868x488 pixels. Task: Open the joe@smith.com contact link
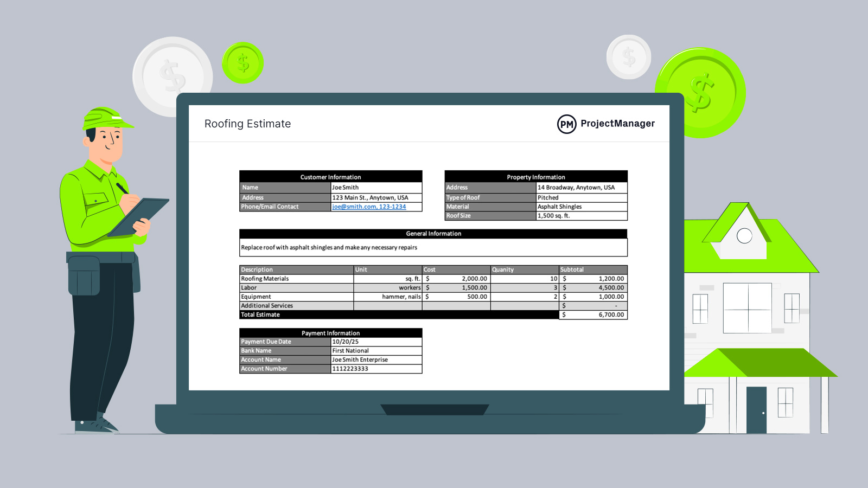pos(369,207)
